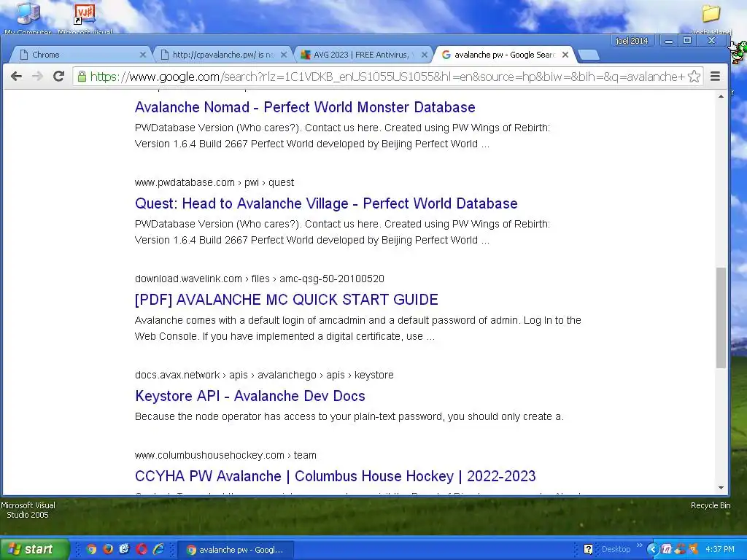Expand the Desktop toolbar chevron
This screenshot has height=560, width=747.
(639, 545)
